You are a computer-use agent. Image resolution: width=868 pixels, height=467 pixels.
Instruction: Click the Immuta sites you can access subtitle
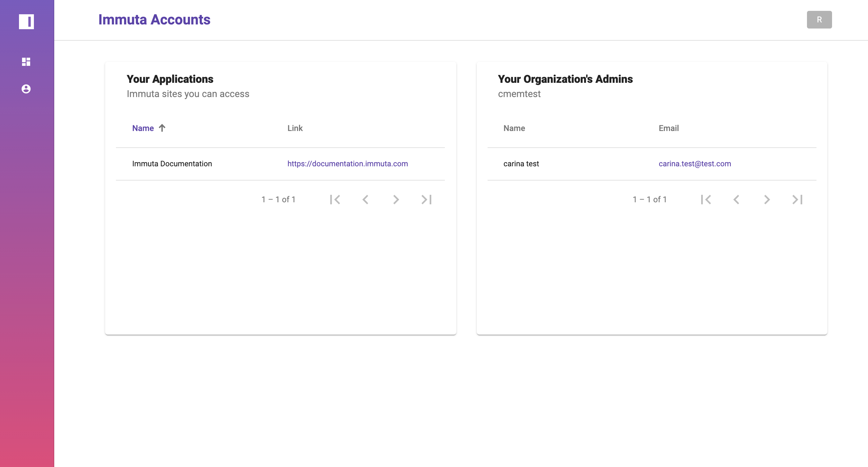click(x=188, y=94)
